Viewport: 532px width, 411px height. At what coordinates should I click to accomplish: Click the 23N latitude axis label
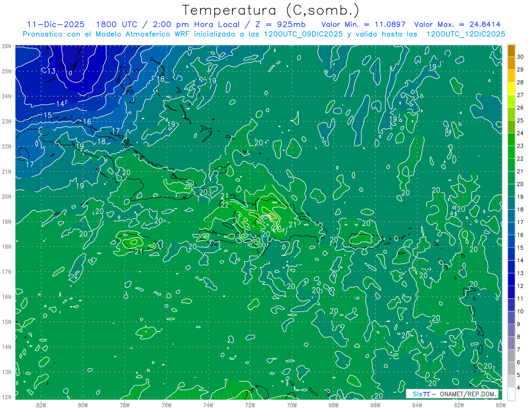click(6, 121)
